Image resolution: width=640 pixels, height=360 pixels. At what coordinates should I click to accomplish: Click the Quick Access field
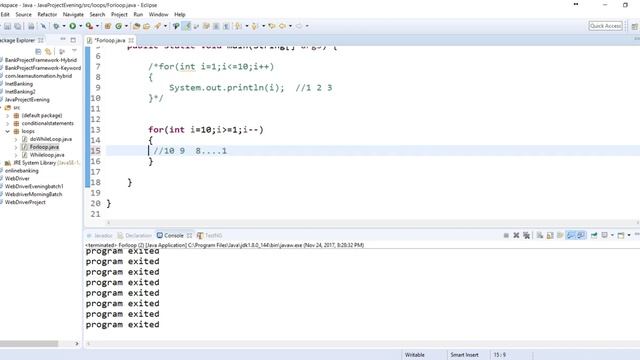click(606, 26)
